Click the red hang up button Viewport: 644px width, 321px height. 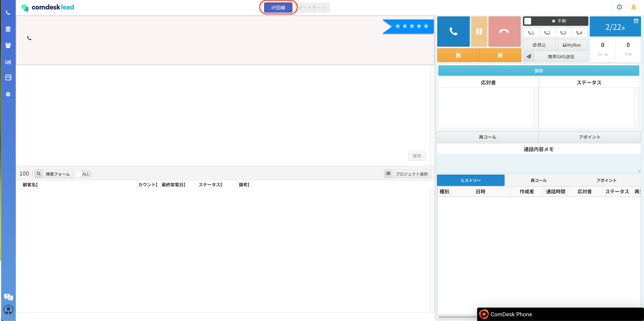click(x=504, y=31)
